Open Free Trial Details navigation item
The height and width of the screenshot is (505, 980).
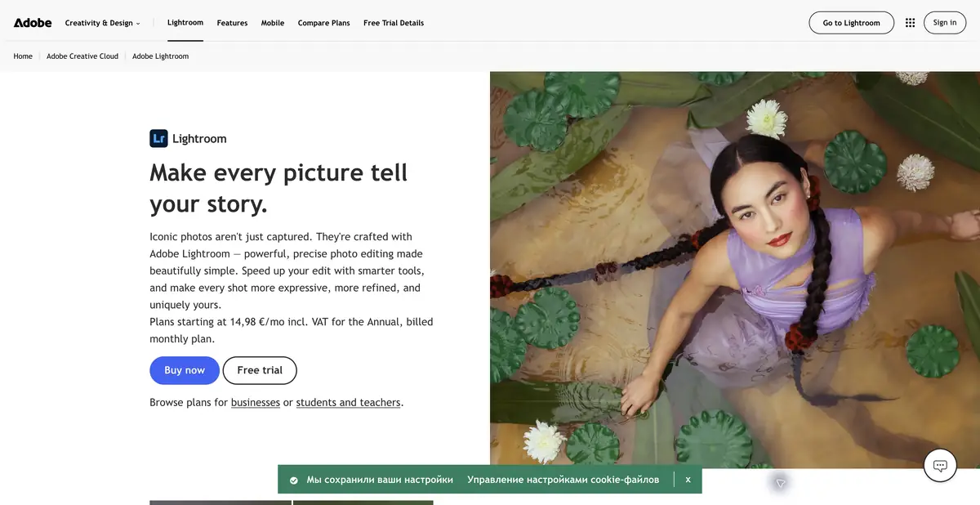394,23
